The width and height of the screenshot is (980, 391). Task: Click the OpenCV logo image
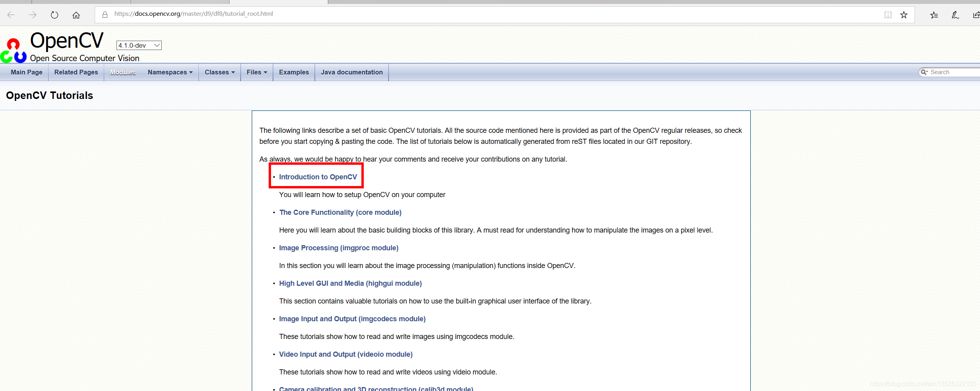pos(14,50)
